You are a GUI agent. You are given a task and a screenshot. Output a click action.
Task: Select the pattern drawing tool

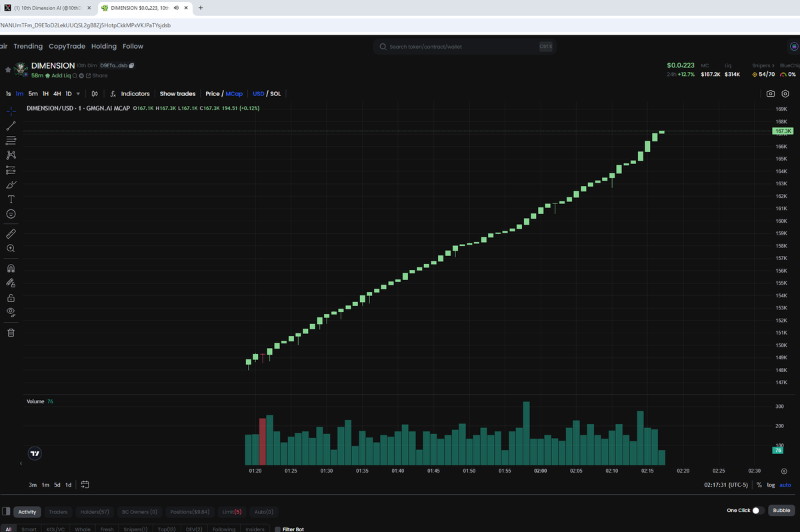[11, 155]
